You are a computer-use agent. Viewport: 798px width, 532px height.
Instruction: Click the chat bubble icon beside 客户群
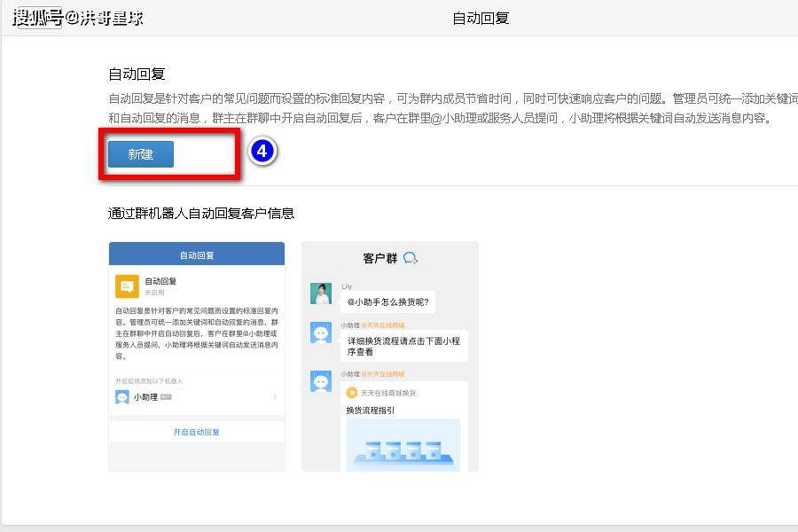pos(410,258)
